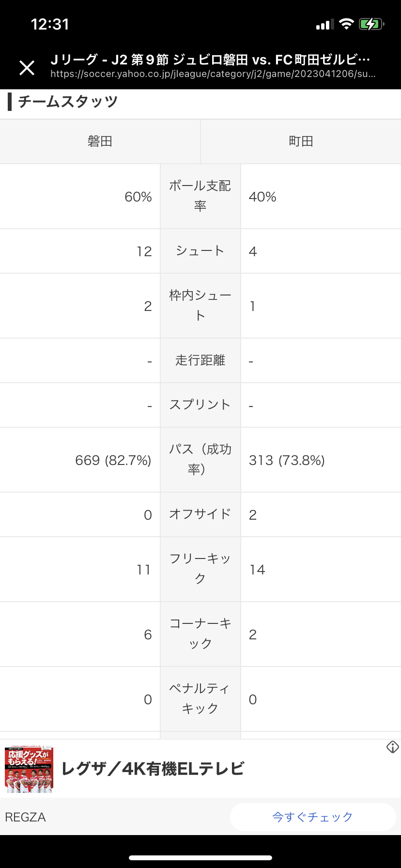
Task: Tap the シュート stat row label
Action: pyautogui.click(x=200, y=251)
